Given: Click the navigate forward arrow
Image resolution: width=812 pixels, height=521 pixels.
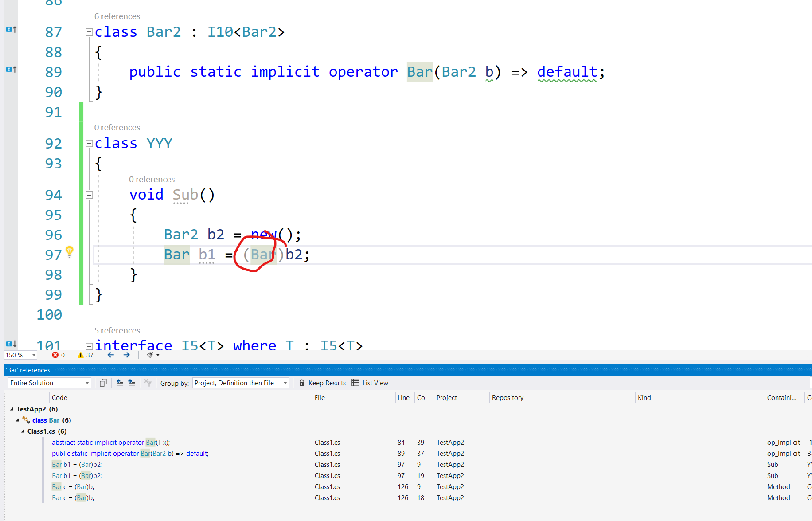Looking at the screenshot, I should pos(127,355).
